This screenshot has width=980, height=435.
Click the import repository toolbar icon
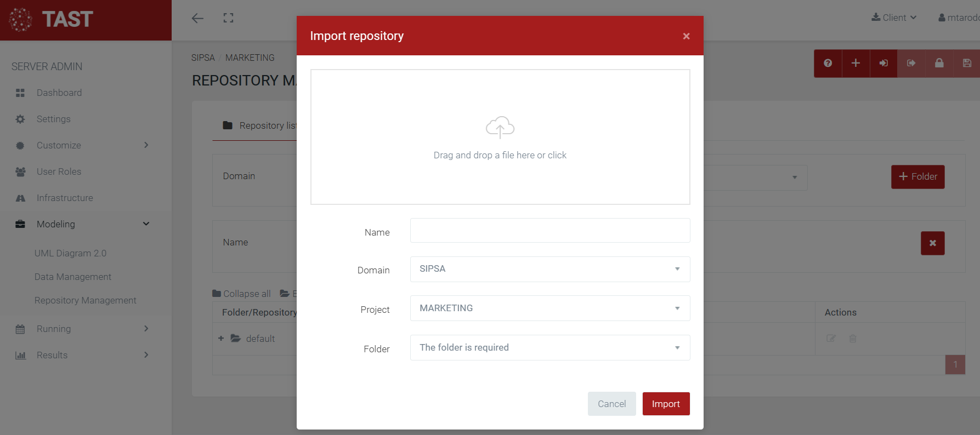point(883,63)
